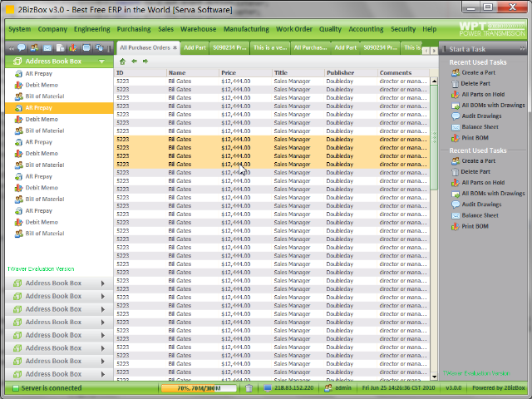This screenshot has width=532, height=399.
Task: Click the admin user icon in status bar
Action: 328,388
